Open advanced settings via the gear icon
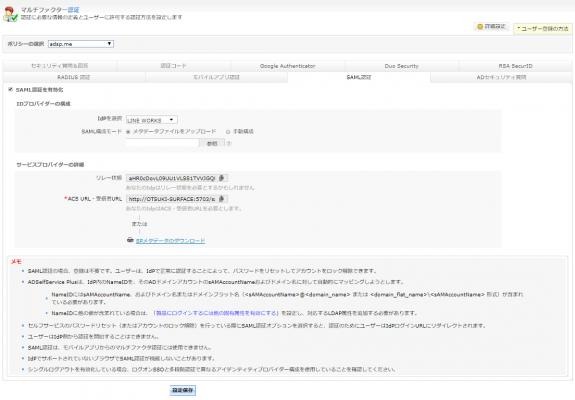The image size is (575, 400). (x=480, y=26)
